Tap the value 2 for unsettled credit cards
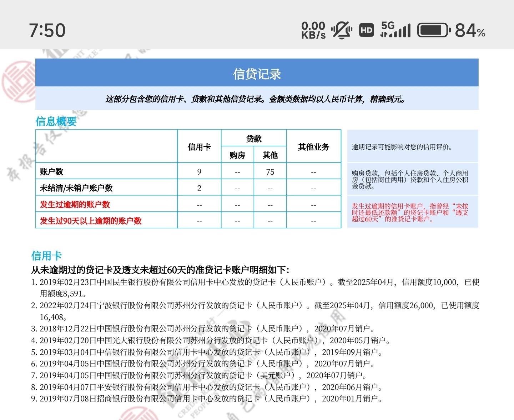 [199, 188]
